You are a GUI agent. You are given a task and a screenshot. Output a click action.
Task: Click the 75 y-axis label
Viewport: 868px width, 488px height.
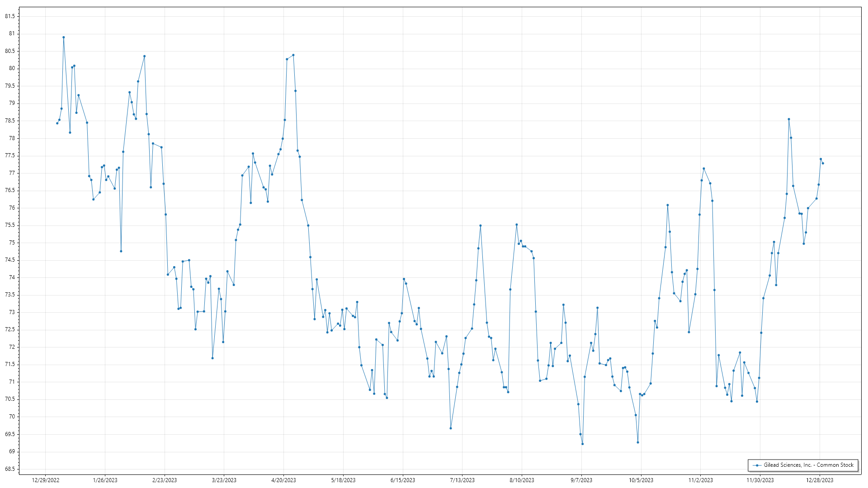click(12, 243)
